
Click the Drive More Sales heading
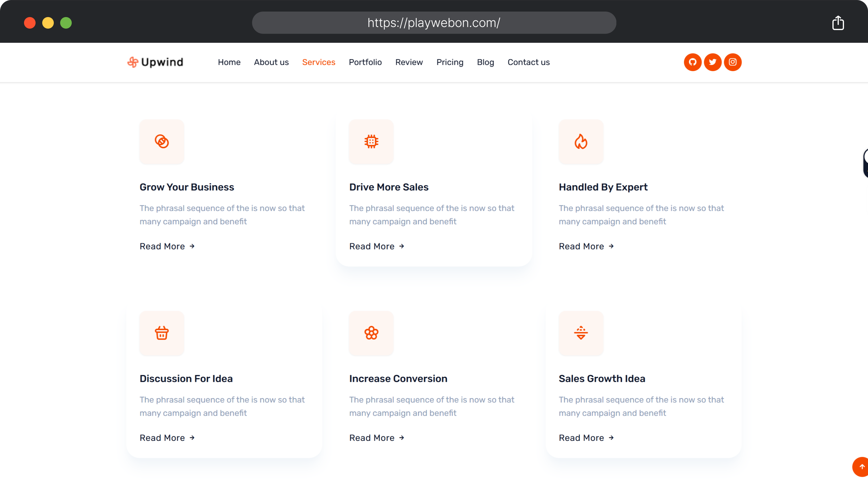[389, 187]
